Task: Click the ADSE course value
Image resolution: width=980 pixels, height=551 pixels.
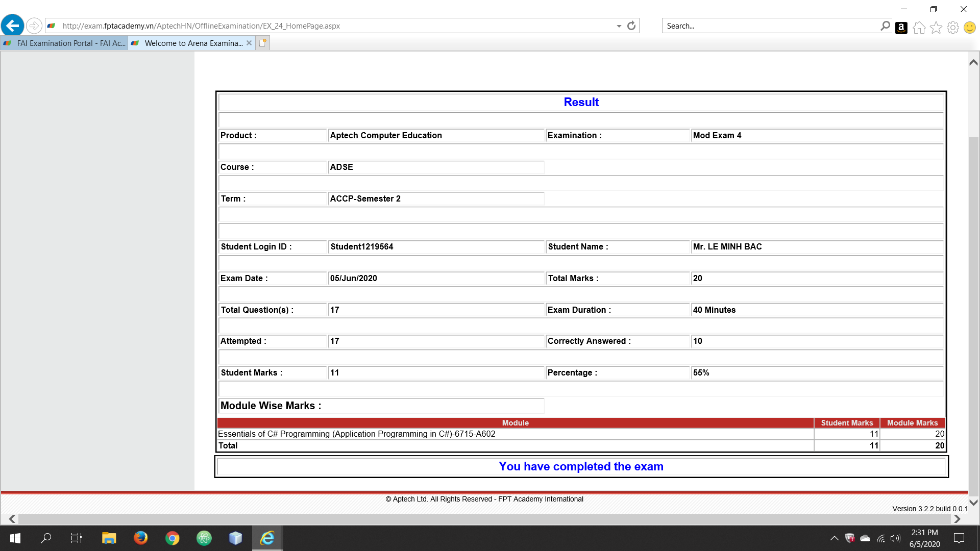Action: pos(341,167)
